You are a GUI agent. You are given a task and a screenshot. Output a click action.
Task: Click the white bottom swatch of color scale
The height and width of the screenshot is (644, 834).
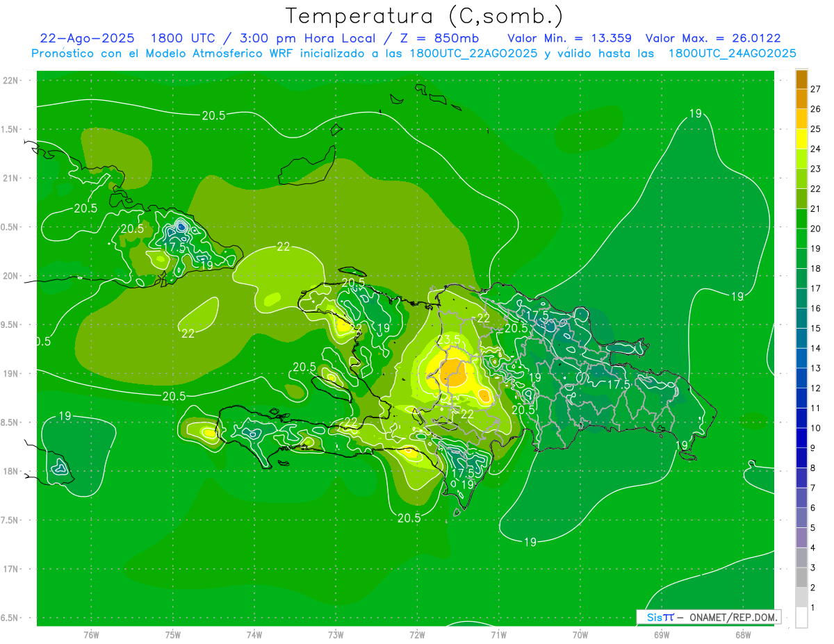coord(801,618)
